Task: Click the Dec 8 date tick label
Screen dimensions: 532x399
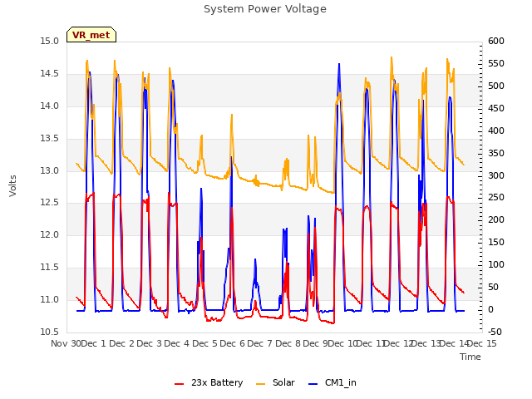Action: tap(288, 343)
